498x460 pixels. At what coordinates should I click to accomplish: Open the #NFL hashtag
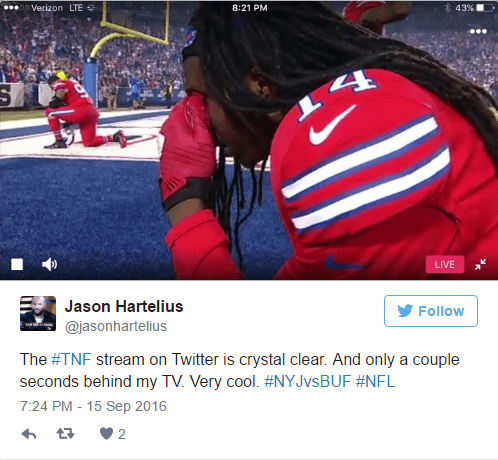click(375, 381)
